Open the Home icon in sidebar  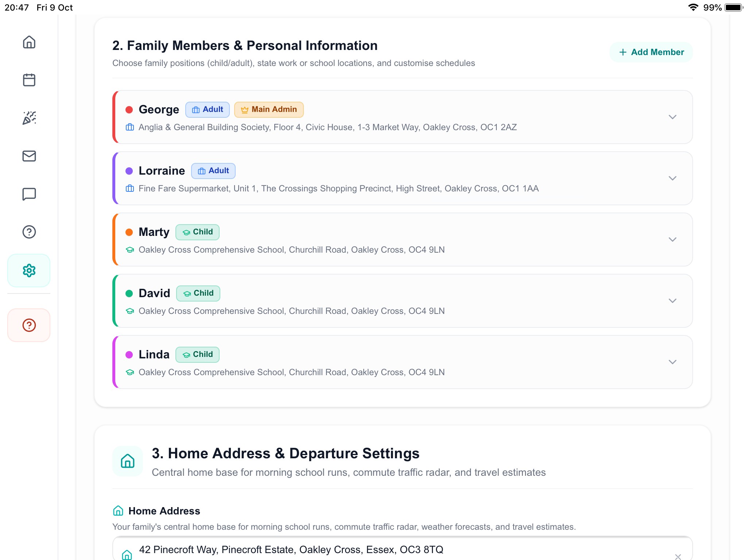pos(29,42)
